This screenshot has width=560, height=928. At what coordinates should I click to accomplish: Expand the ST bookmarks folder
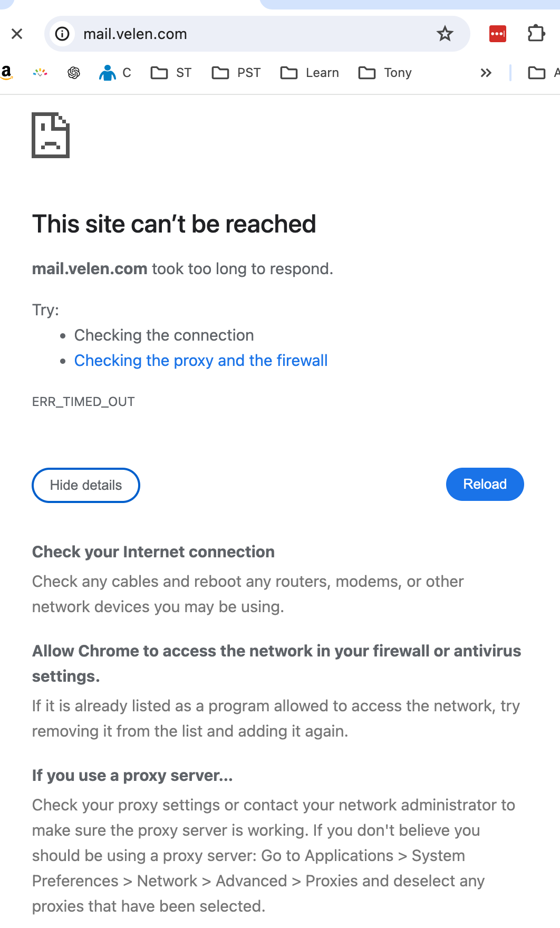[171, 73]
